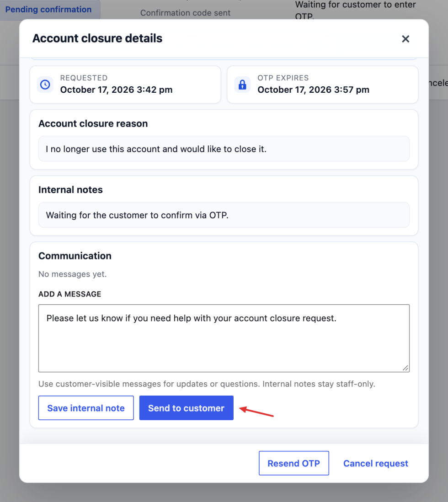Screen dimensions: 448x502
Task: Click the requested date October 17, 2026 3:42 pm
Action: 116,90
